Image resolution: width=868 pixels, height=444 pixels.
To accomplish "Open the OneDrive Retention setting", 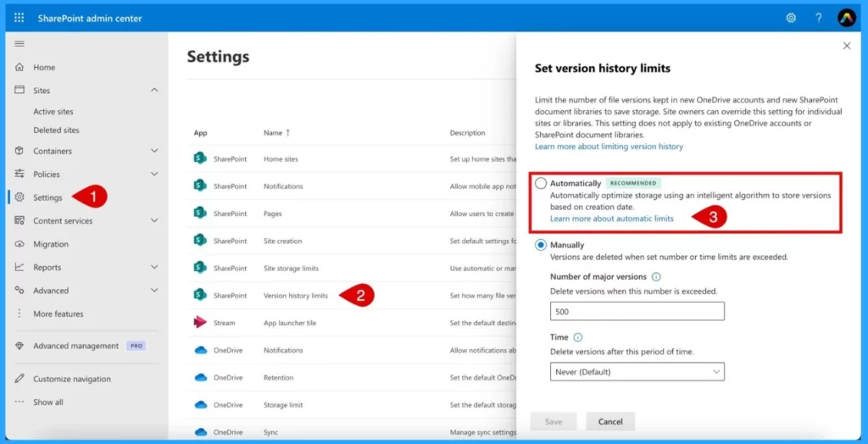I will (278, 377).
